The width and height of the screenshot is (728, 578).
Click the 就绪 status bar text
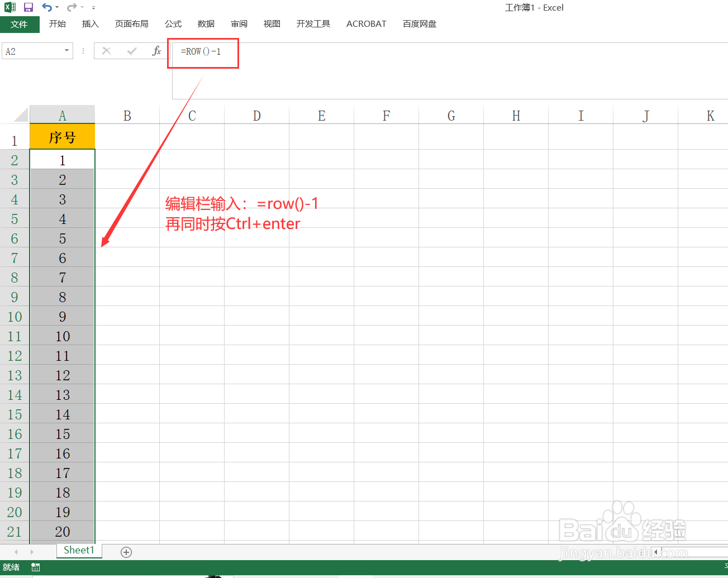click(11, 567)
